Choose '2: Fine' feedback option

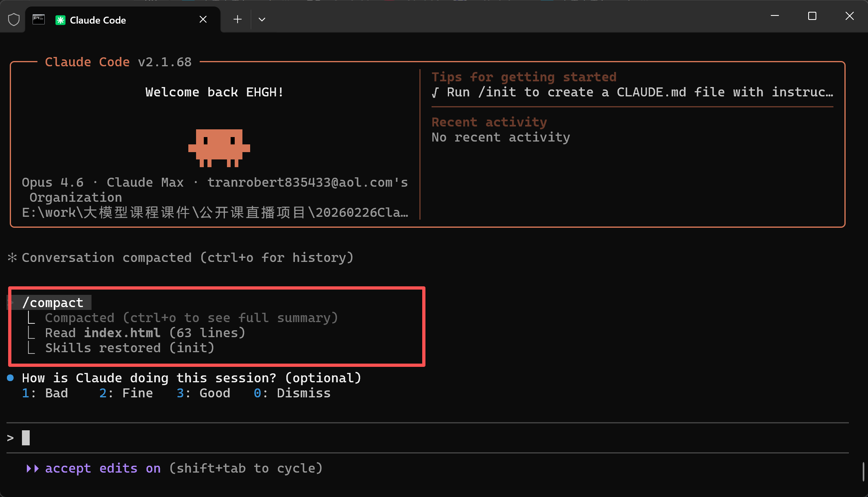(x=126, y=393)
